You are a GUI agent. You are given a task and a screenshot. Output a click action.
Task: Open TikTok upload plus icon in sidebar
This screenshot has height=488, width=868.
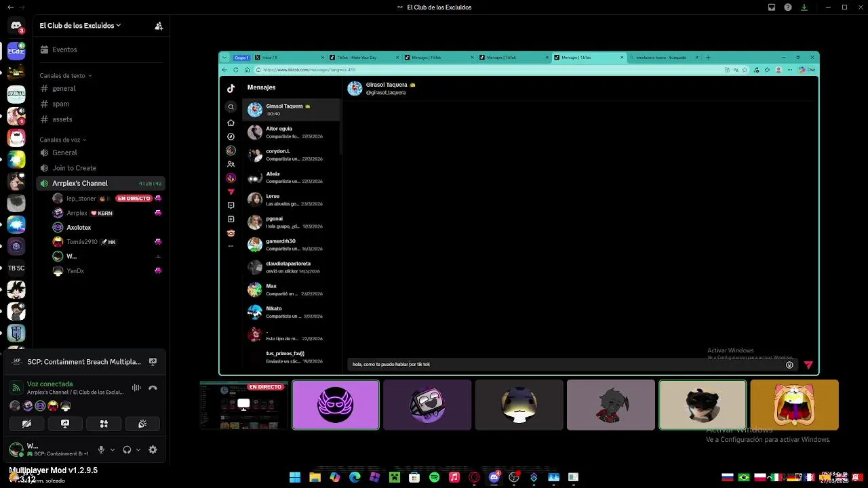coord(231,220)
